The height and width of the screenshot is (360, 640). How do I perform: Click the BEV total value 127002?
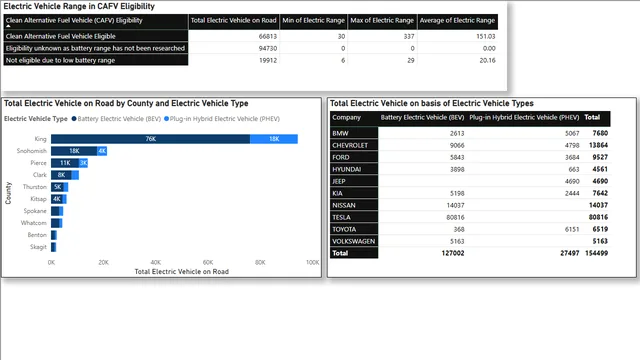pos(453,253)
